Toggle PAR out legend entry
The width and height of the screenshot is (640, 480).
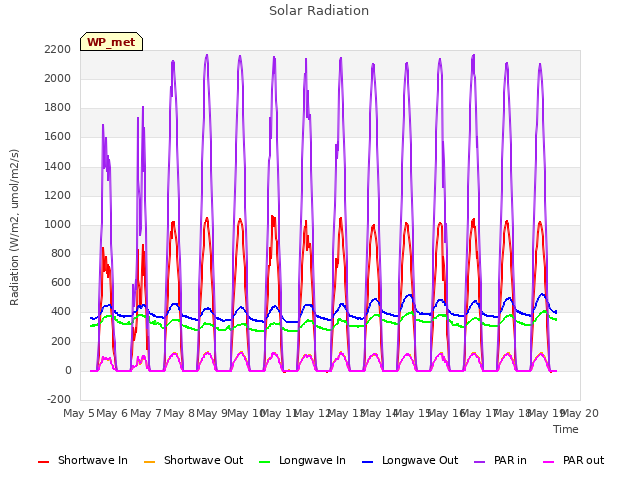[x=573, y=460]
